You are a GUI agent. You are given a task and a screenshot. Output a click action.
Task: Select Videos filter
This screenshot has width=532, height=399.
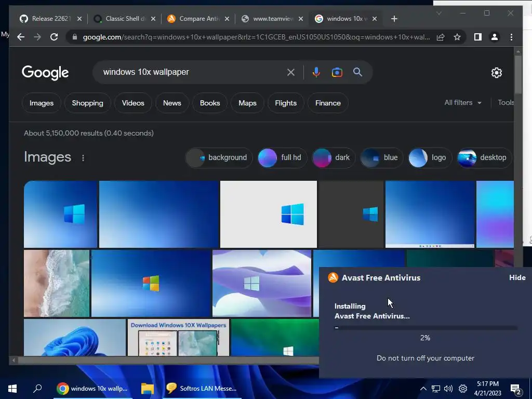[x=133, y=103]
